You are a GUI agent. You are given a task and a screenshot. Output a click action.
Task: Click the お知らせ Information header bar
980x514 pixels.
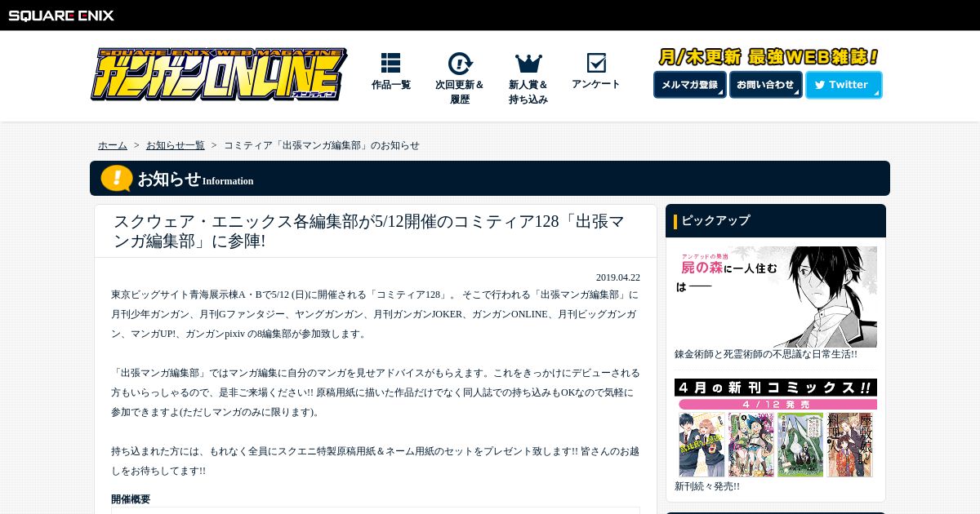[490, 178]
